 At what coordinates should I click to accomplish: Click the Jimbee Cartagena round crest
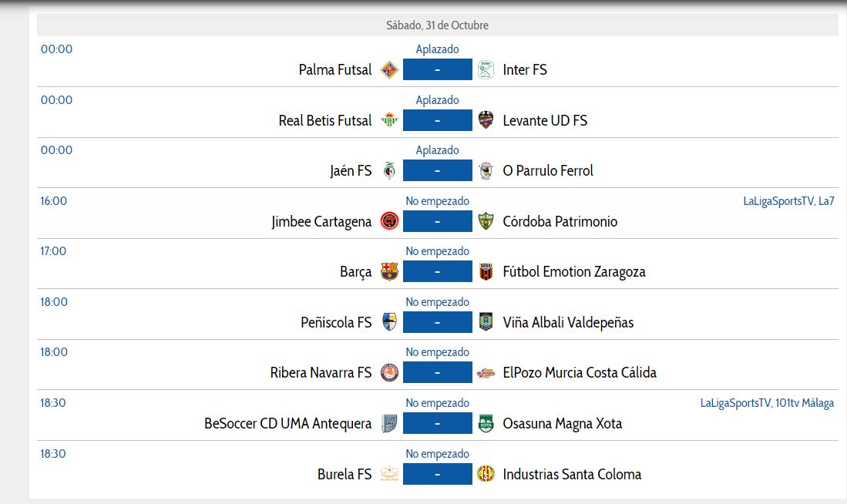click(390, 221)
